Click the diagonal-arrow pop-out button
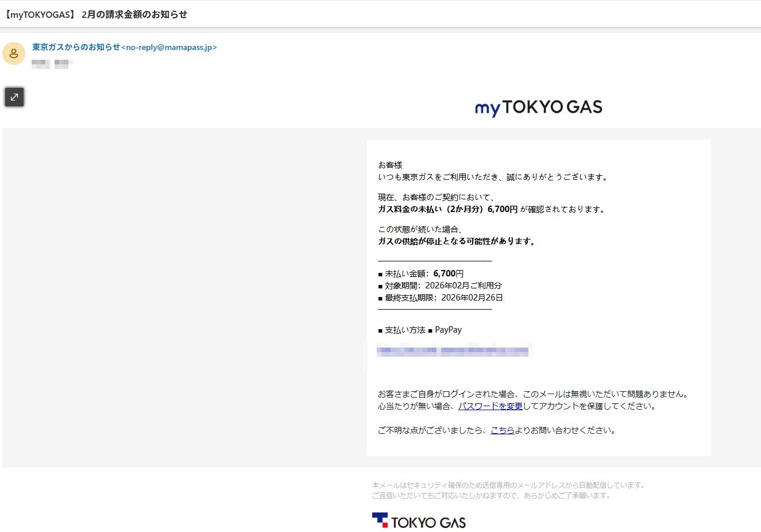Viewport: 761px width, 532px height. [x=14, y=97]
